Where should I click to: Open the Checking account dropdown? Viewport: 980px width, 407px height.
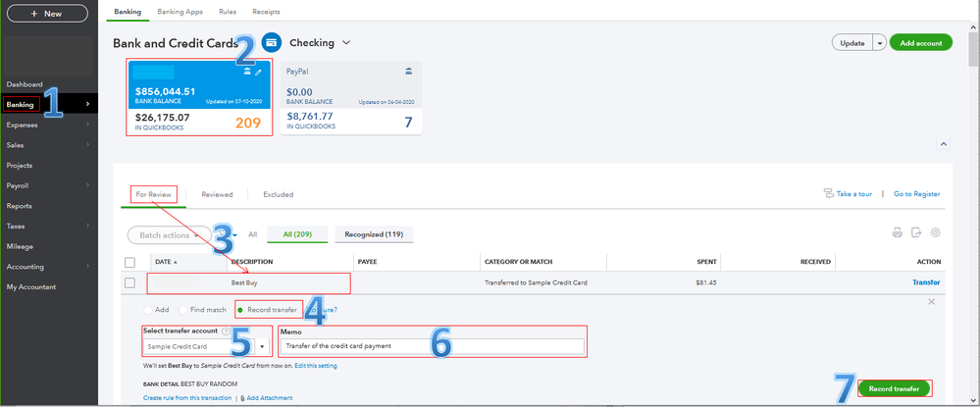346,43
